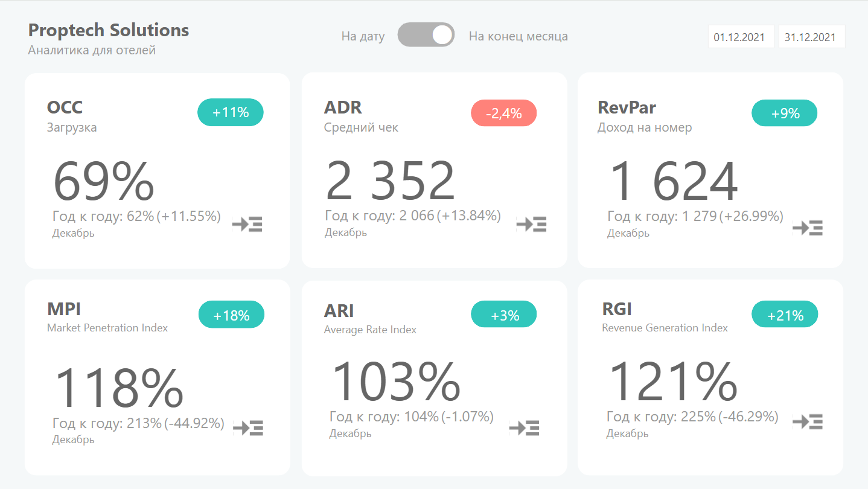Click 'Декабрь' label on OCC card
The image size is (868, 489).
(73, 233)
